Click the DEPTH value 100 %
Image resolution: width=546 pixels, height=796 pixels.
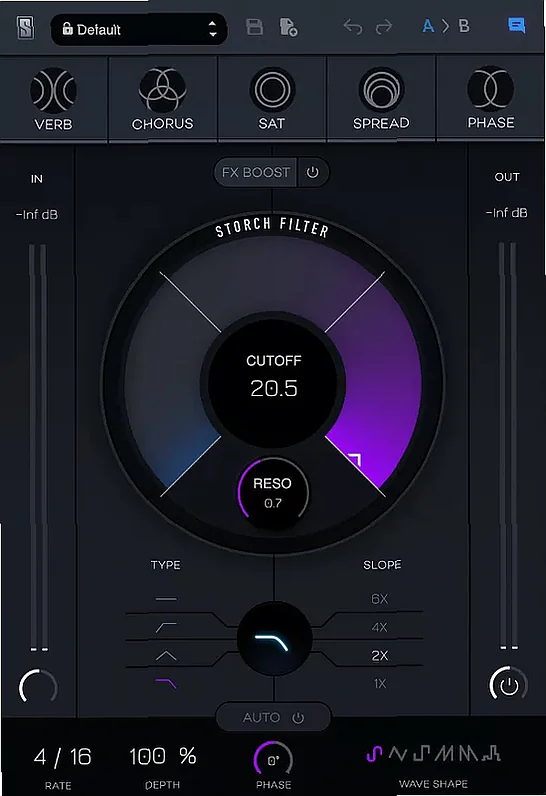pos(162,756)
